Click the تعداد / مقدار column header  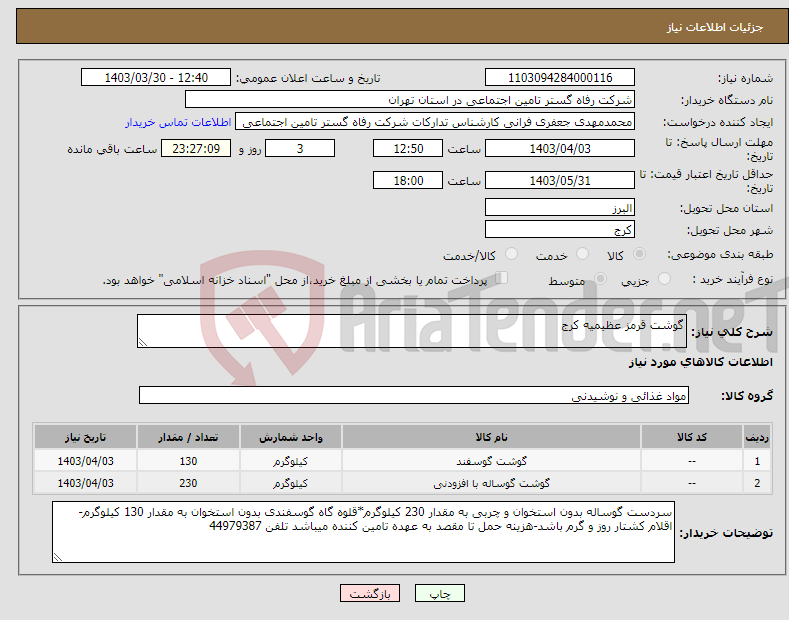(x=188, y=437)
